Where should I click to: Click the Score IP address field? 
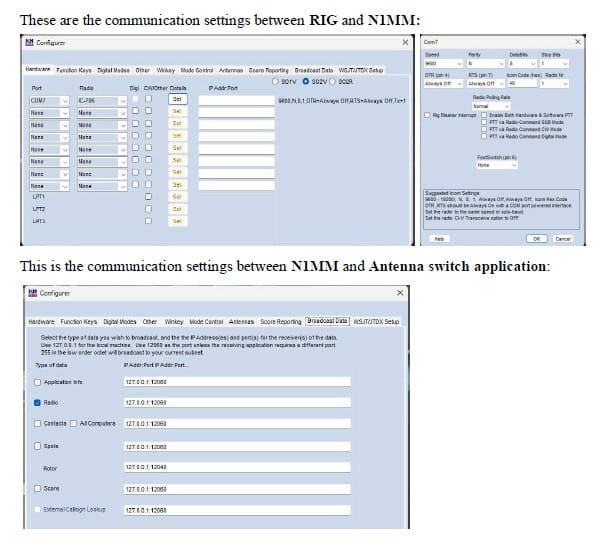(x=237, y=489)
